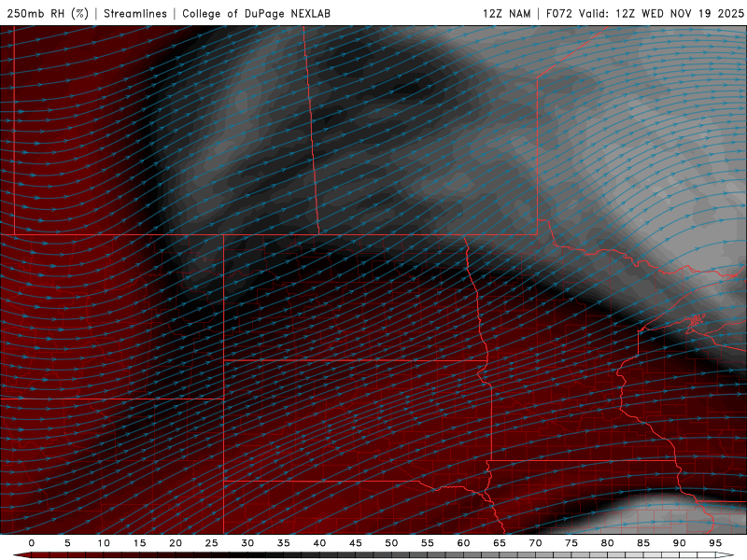Click the "55" color scale label
747x560 pixels.
pyautogui.click(x=427, y=543)
